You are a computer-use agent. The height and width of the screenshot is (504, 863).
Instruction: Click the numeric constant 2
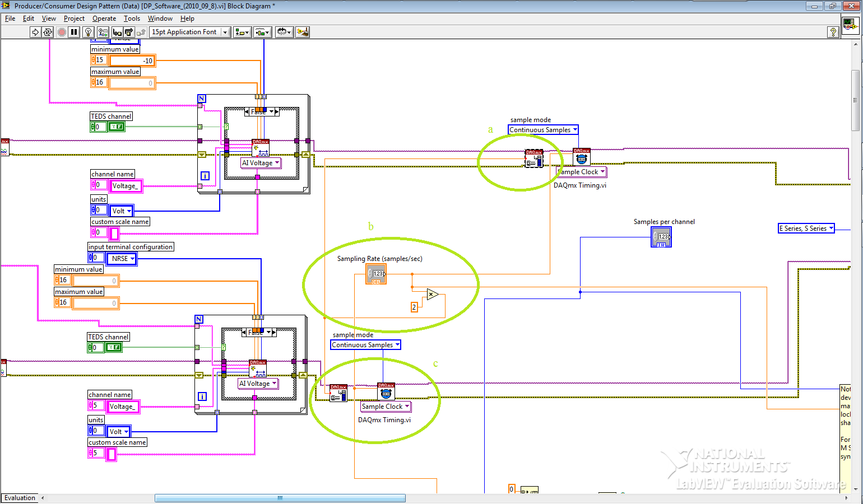click(x=414, y=307)
